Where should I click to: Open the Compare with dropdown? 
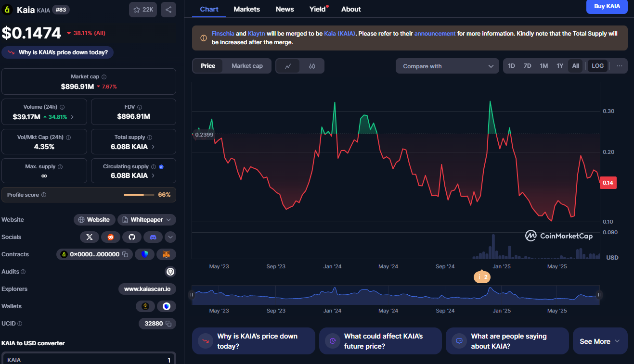tap(448, 66)
